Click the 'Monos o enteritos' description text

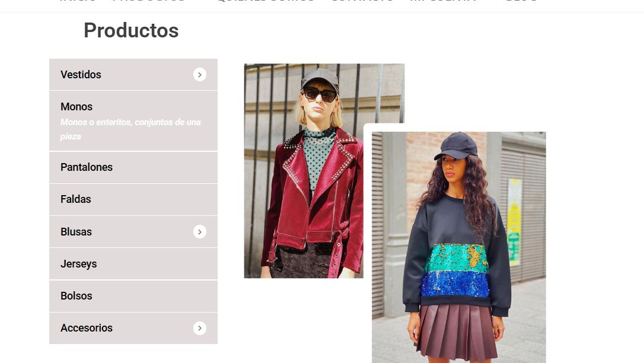pos(130,129)
